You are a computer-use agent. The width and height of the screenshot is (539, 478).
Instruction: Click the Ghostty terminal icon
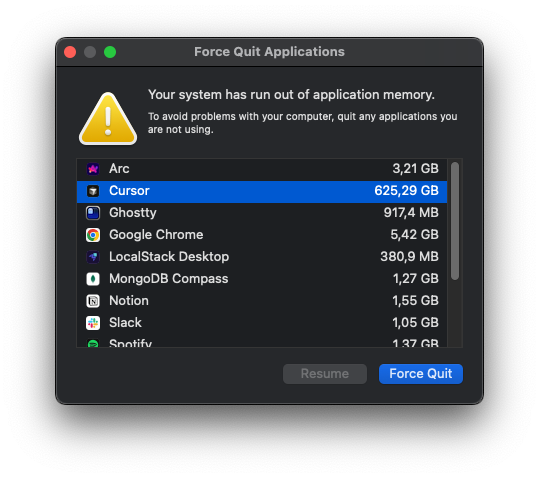point(93,213)
